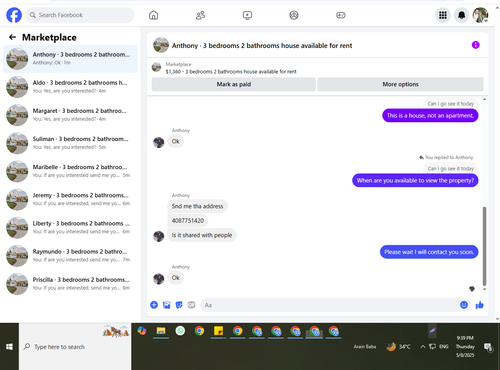This screenshot has width=500, height=370.
Task: Open the Aldo conversation
Action: (x=70, y=87)
